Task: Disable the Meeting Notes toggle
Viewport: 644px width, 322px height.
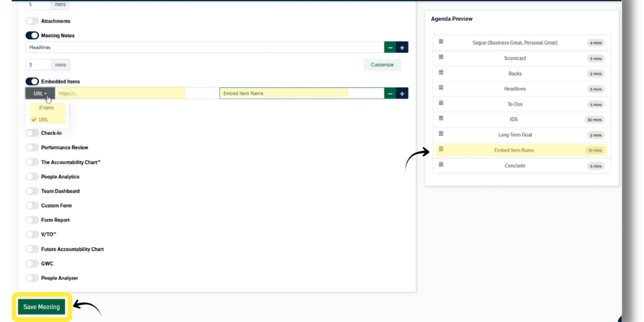Action: [x=31, y=36]
